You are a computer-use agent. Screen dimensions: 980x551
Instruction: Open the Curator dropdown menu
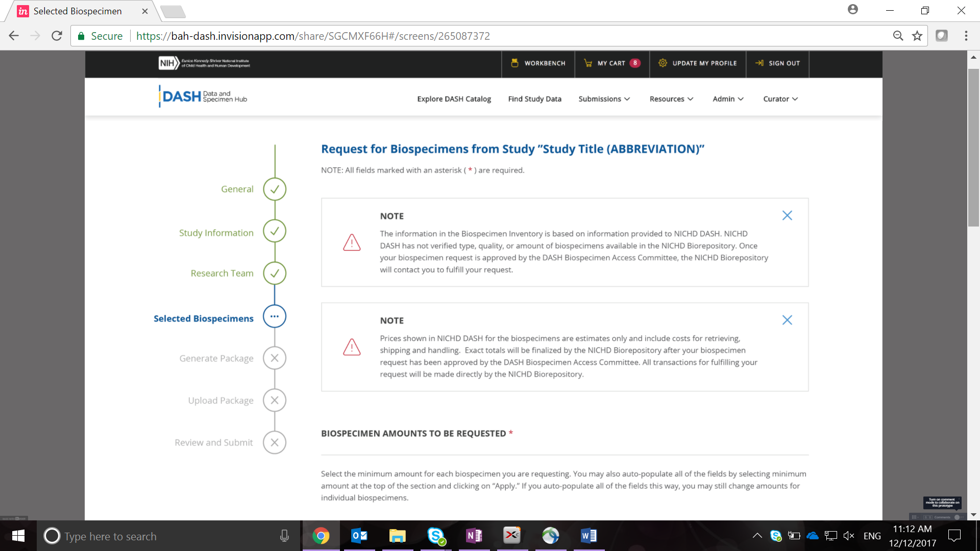[x=780, y=99]
